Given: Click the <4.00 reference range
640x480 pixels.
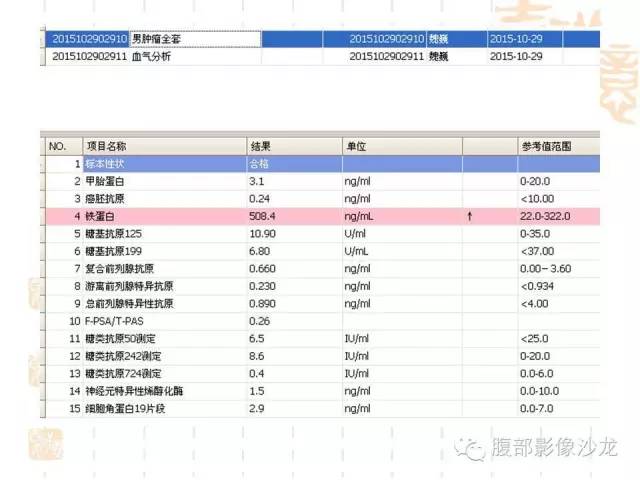Looking at the screenshot, I should point(534,304).
